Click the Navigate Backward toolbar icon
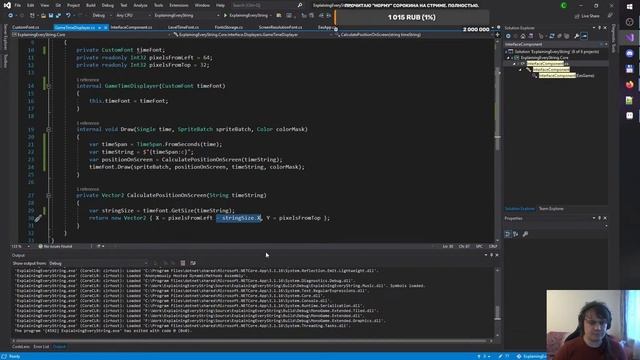 [x=10, y=16]
